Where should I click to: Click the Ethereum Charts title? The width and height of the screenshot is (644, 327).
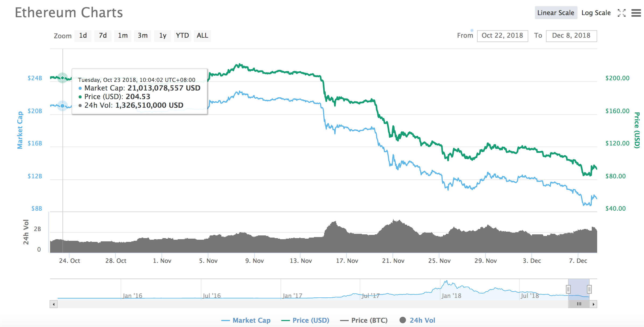tap(69, 13)
